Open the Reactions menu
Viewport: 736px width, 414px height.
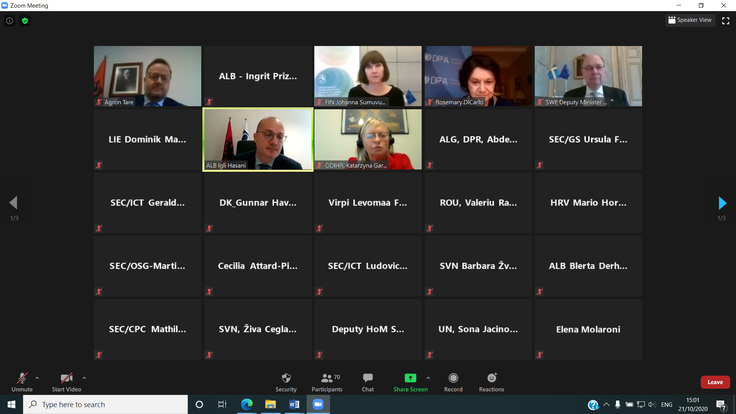(x=491, y=380)
